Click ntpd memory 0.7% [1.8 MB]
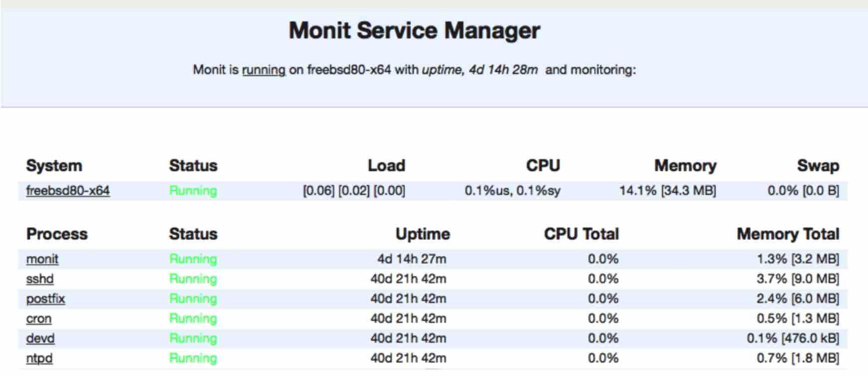Screen dimensions: 868x376 coord(798,358)
